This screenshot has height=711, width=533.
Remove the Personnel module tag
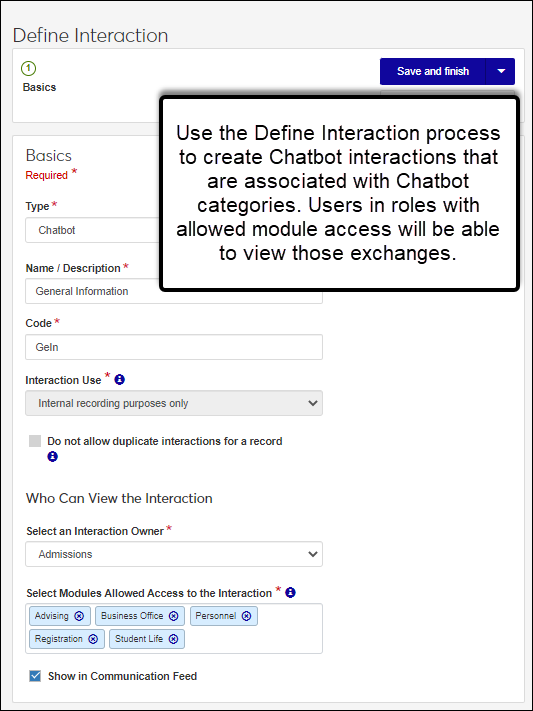pos(246,616)
